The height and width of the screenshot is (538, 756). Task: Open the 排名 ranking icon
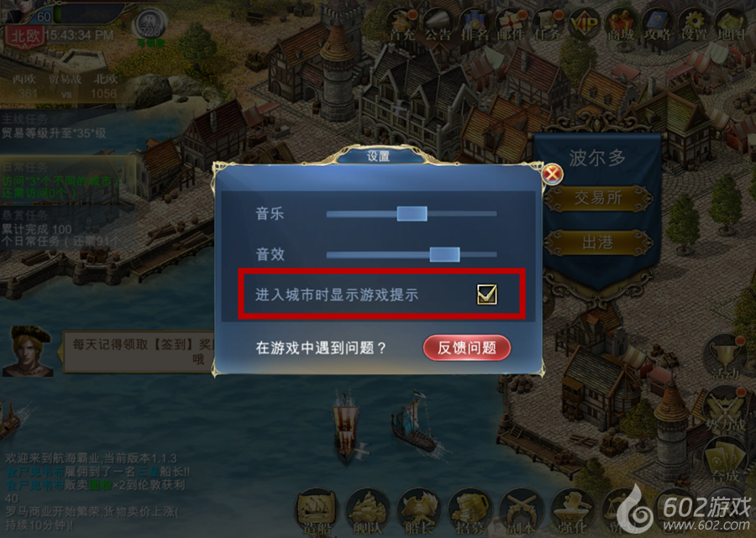(475, 24)
